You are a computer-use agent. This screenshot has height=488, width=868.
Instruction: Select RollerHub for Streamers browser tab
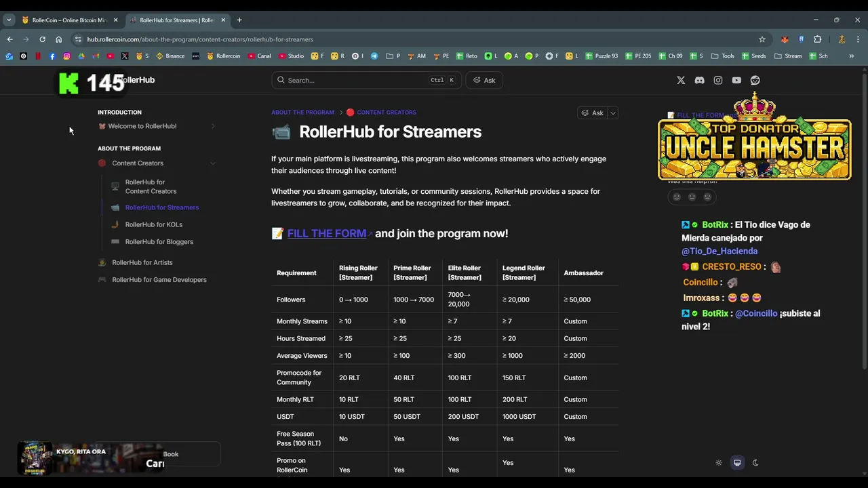click(x=178, y=20)
